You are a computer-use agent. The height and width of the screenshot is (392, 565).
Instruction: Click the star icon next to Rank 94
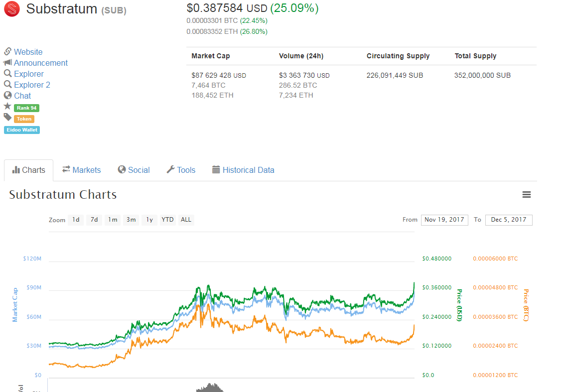tap(7, 106)
